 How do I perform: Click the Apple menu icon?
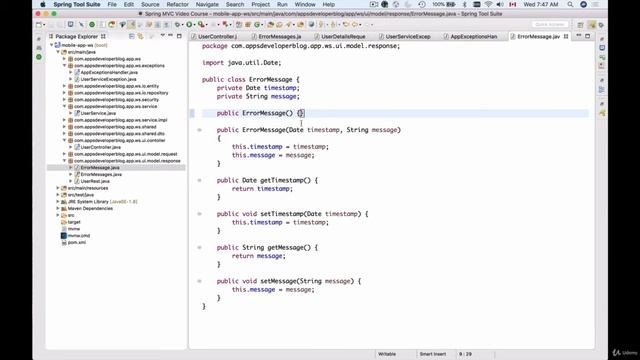pyautogui.click(x=43, y=4)
